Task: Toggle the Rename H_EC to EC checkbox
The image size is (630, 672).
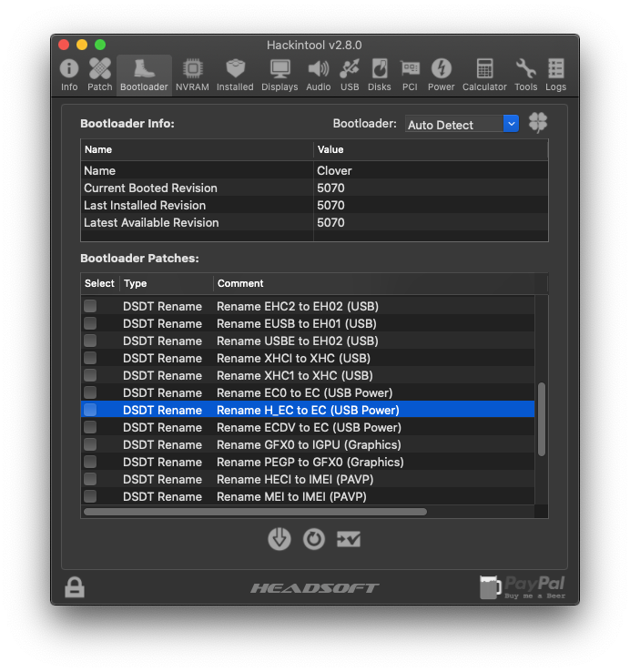Action: coord(90,410)
